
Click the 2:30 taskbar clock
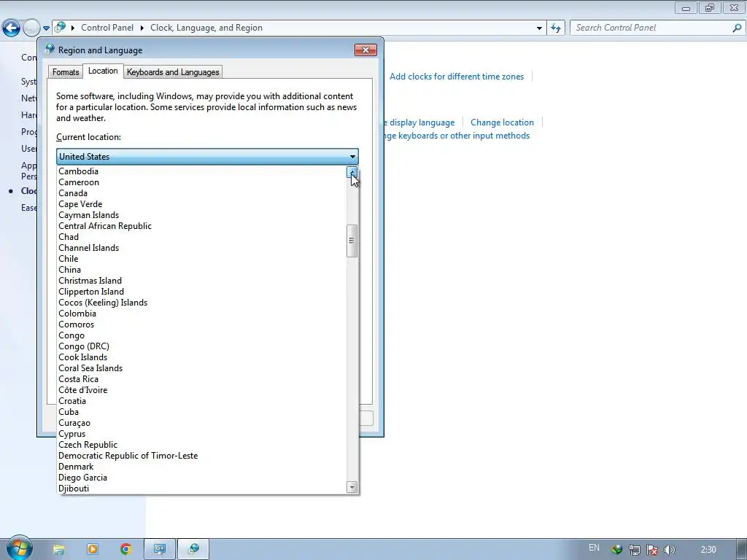[x=708, y=550]
